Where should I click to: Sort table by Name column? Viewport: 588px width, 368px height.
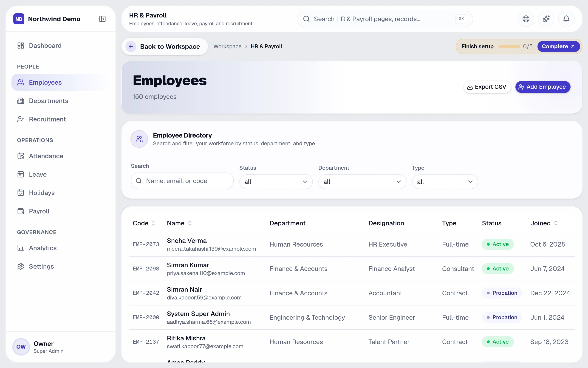(x=179, y=223)
